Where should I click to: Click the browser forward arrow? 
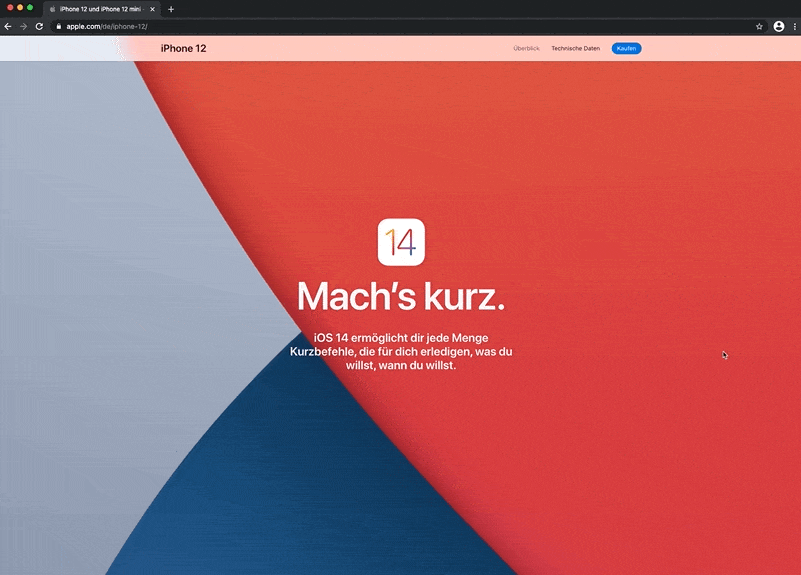click(x=23, y=27)
